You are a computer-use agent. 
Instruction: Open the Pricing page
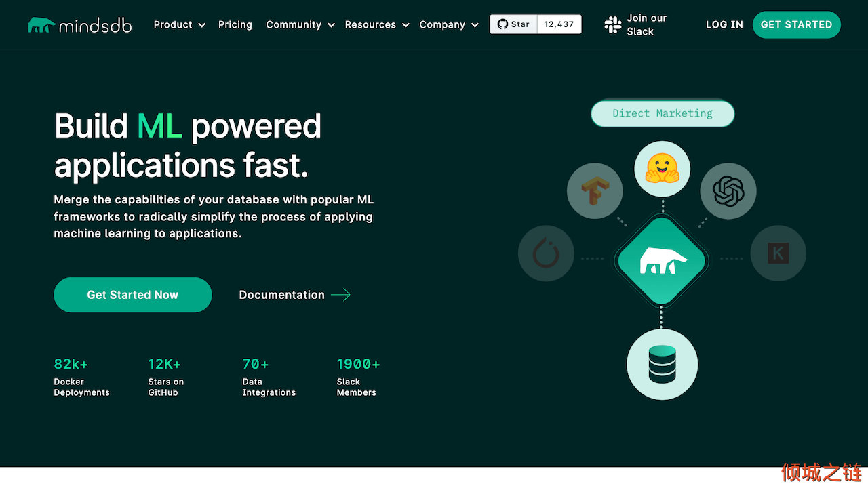235,24
